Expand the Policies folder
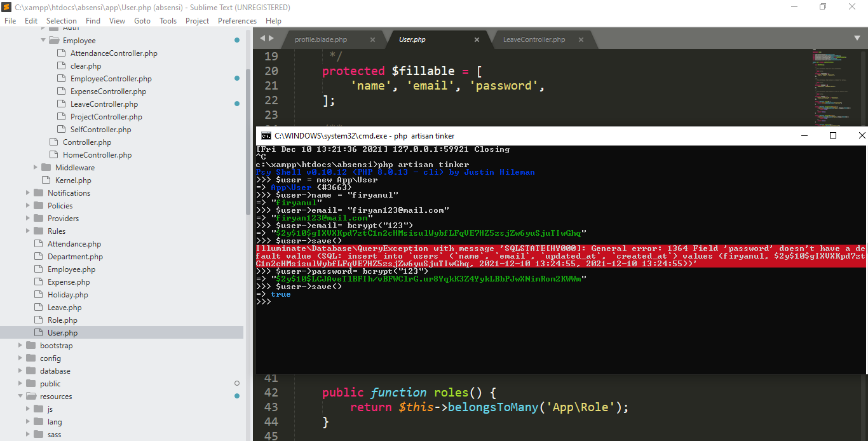Screen dimensions: 868x441 tap(29, 205)
